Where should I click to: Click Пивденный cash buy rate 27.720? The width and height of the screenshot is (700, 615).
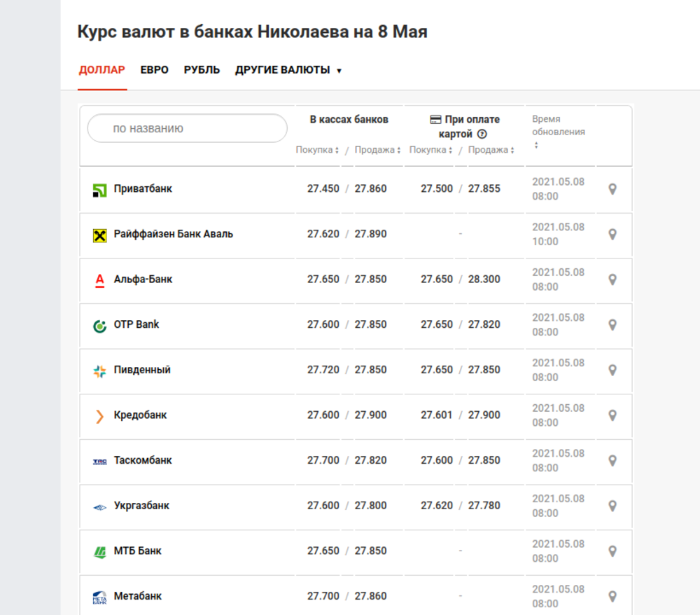323,370
